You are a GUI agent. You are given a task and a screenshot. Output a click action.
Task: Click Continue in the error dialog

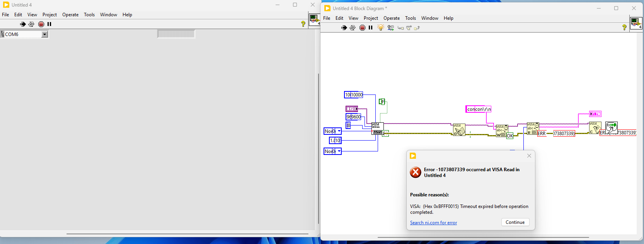tap(515, 222)
